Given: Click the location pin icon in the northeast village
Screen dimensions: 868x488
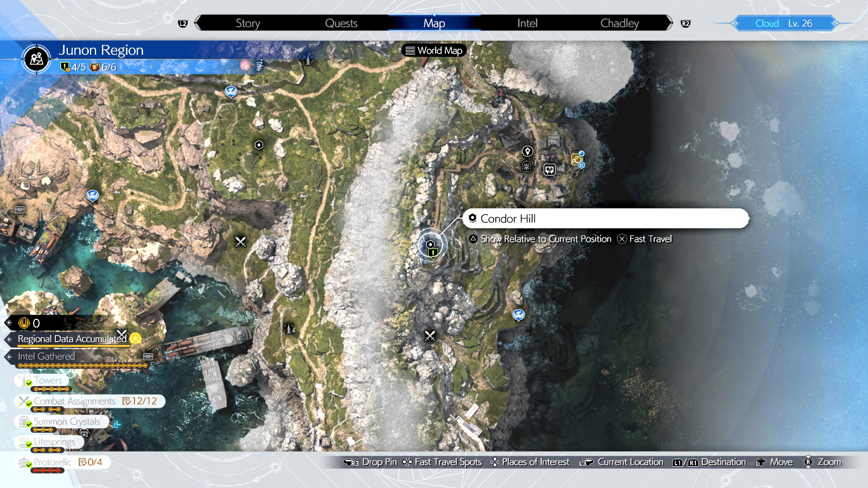Looking at the screenshot, I should (x=527, y=151).
